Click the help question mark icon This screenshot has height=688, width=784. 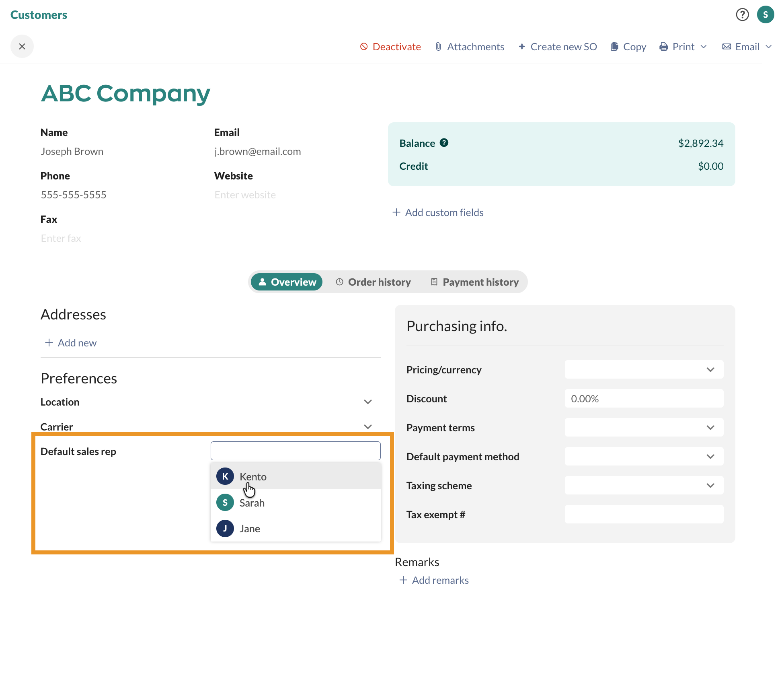coord(742,15)
